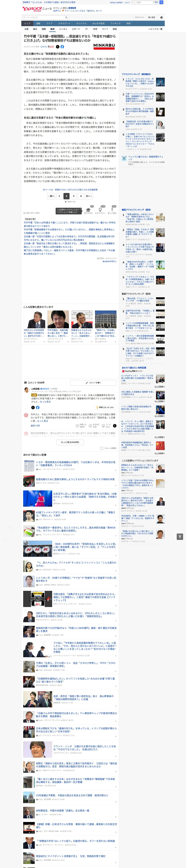
Task: Share 竹中さん comment on X
Action: coord(114,426)
